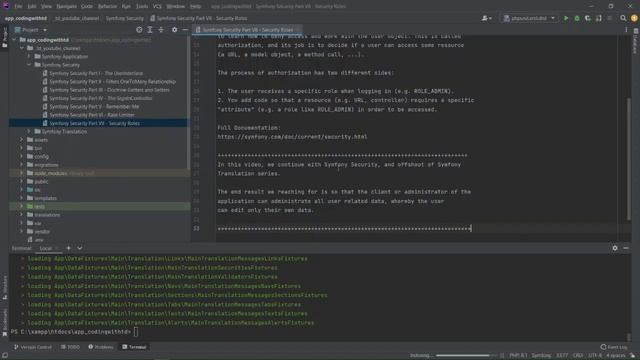Screen dimensions: 640x360
Task: Expand the node_modules folder
Action: click(x=22, y=173)
